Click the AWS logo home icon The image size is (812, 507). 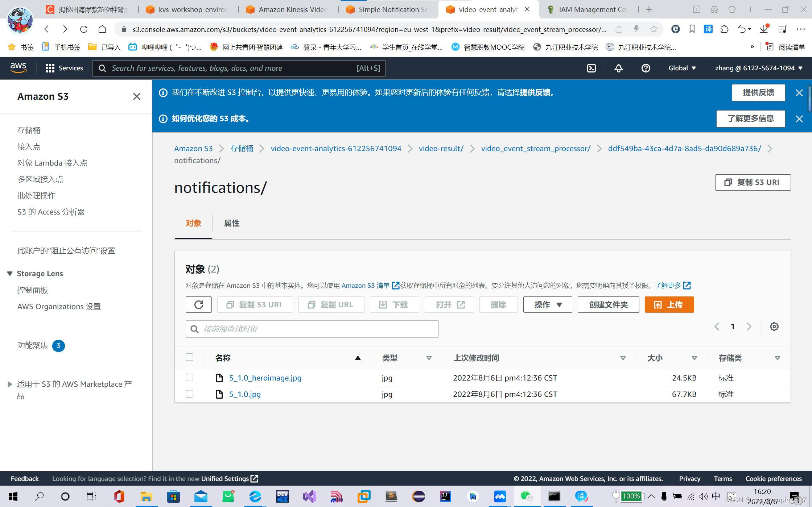[18, 68]
